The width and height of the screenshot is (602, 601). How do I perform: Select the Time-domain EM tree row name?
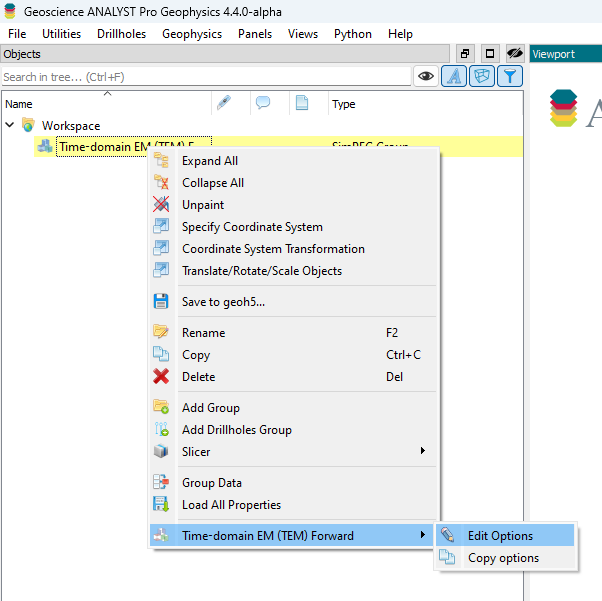pyautogui.click(x=134, y=146)
